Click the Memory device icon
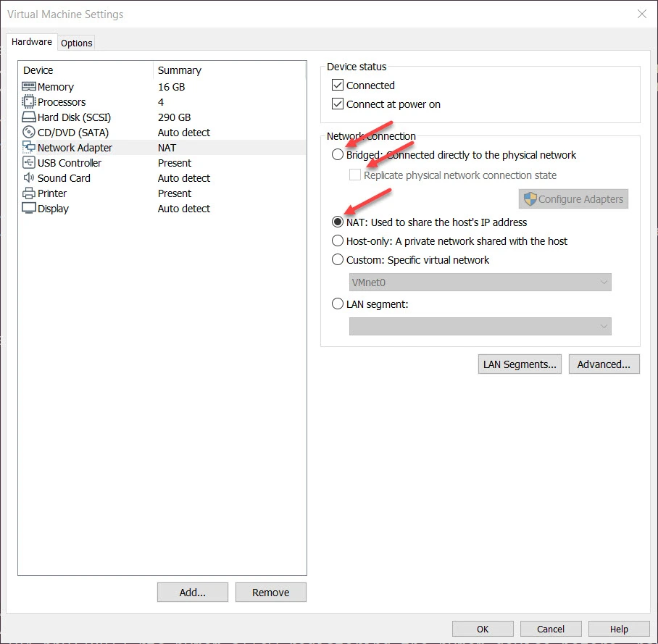The height and width of the screenshot is (644, 658). (x=29, y=87)
